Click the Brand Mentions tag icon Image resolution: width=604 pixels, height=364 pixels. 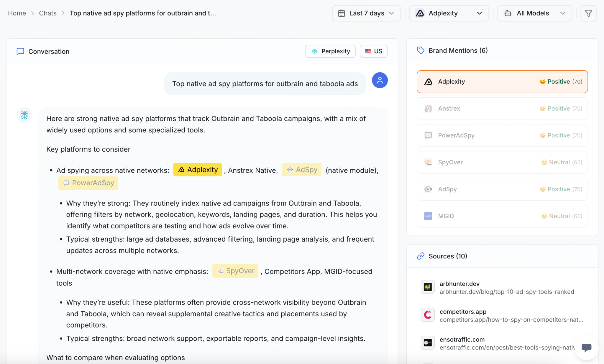tap(421, 50)
